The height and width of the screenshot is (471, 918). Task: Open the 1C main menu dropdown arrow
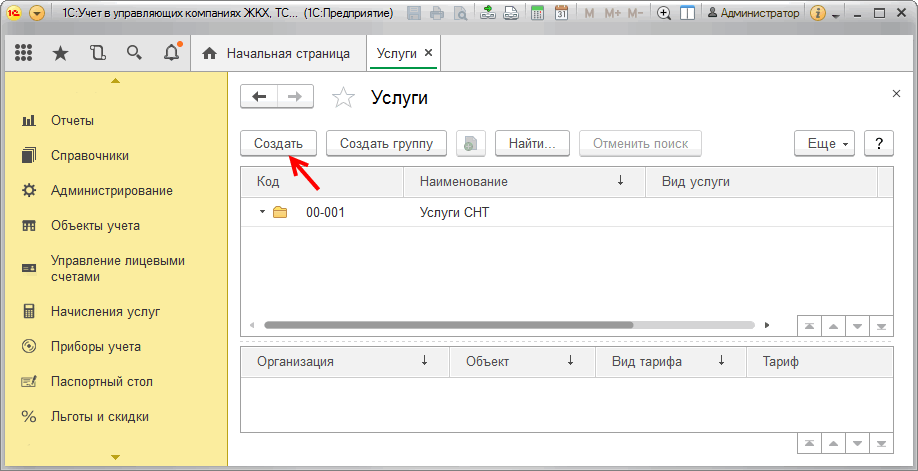36,13
